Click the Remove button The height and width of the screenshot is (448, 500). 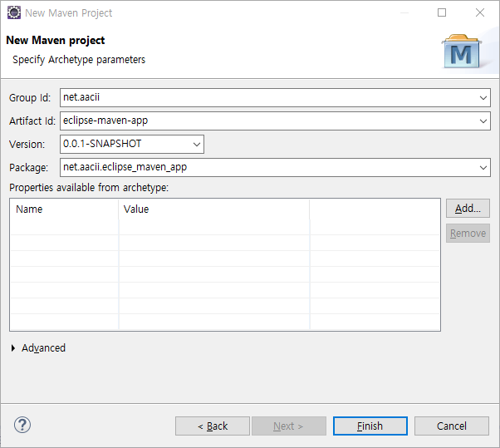click(x=468, y=234)
